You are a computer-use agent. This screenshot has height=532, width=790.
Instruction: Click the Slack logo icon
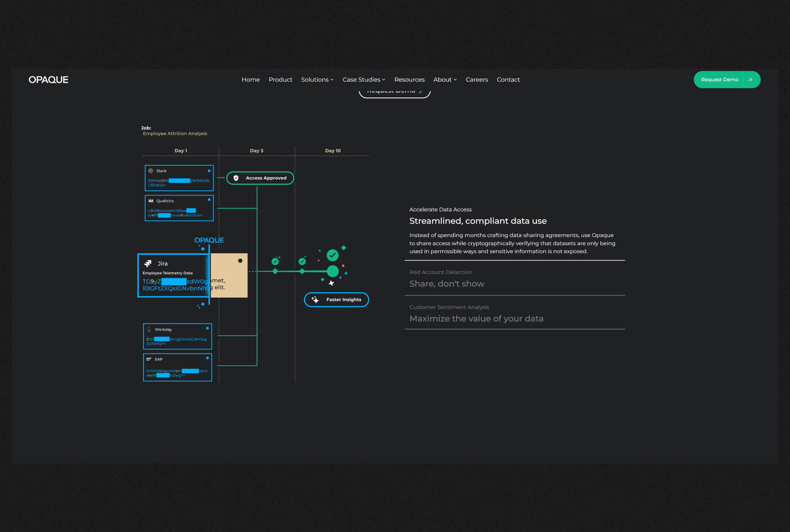[150, 171]
